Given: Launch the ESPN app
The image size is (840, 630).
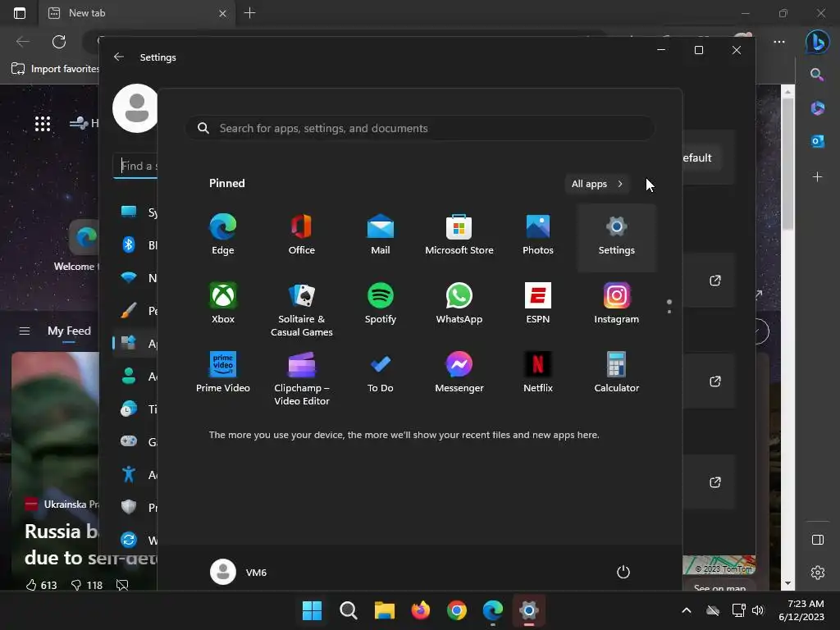Looking at the screenshot, I should 538,304.
